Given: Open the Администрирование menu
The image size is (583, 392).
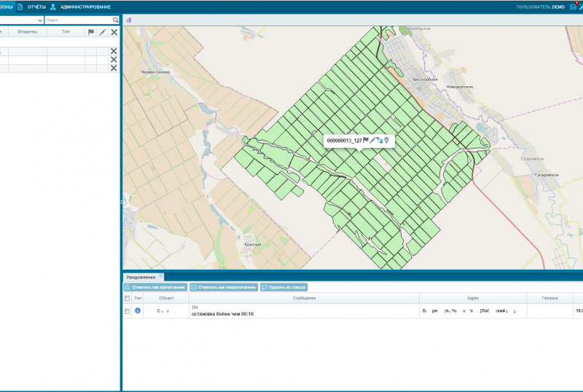Looking at the screenshot, I should coord(85,7).
